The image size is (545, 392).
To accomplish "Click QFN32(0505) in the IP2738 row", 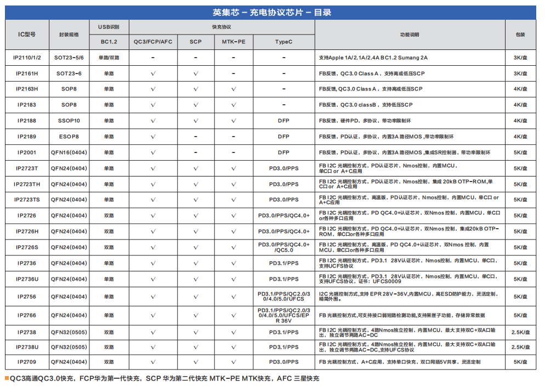I will coord(69,332).
